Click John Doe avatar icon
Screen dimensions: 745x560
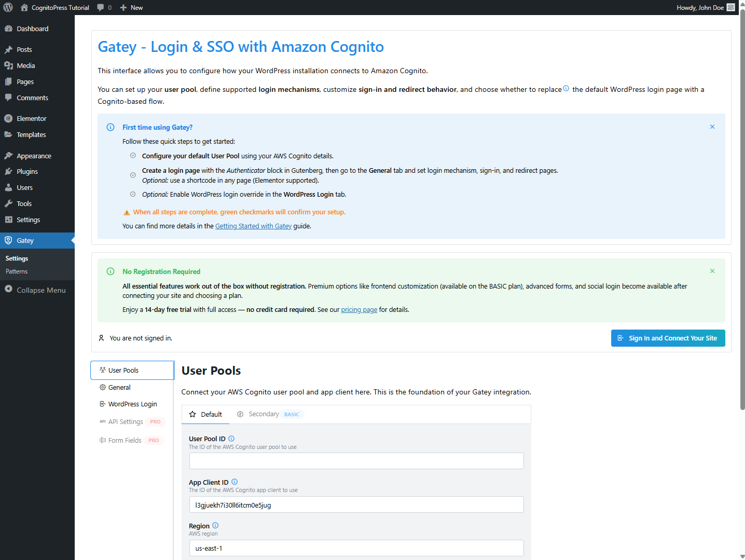coord(731,7)
